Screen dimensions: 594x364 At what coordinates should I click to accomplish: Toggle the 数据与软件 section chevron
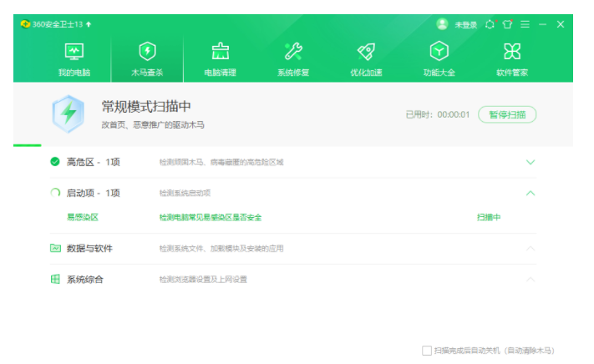(531, 249)
